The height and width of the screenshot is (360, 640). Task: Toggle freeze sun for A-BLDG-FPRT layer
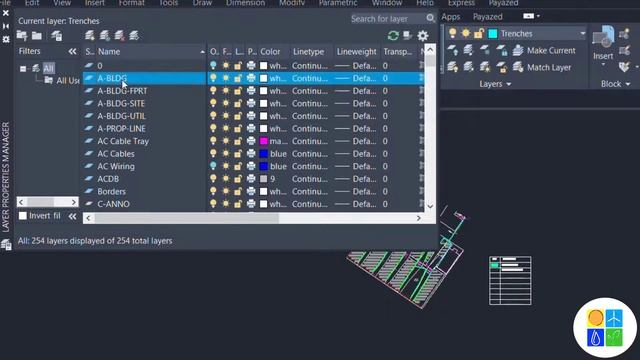pyautogui.click(x=225, y=91)
